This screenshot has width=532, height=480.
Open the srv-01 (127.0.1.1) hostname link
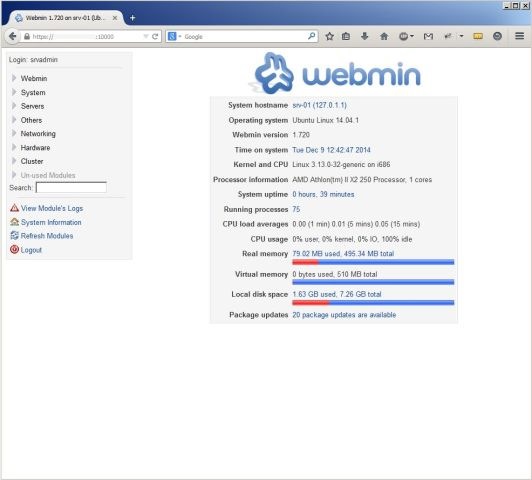pyautogui.click(x=320, y=105)
